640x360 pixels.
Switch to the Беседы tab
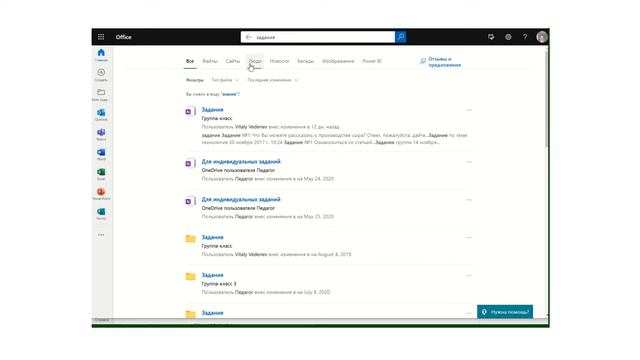click(305, 61)
